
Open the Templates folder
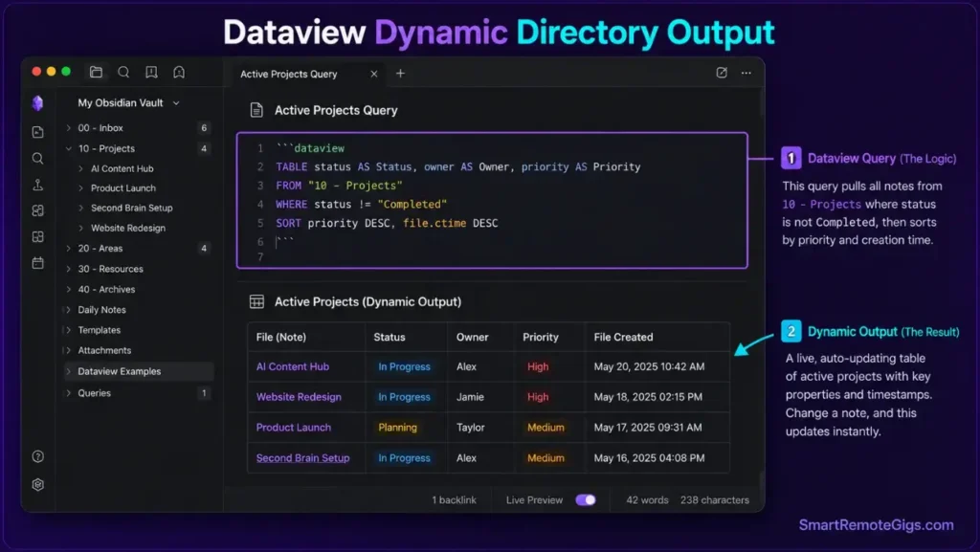[x=100, y=330]
